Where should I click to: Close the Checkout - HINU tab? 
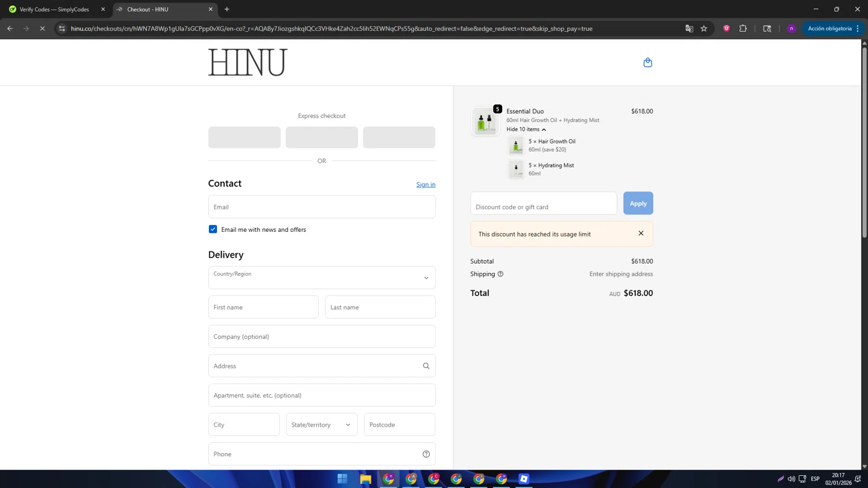tap(211, 9)
